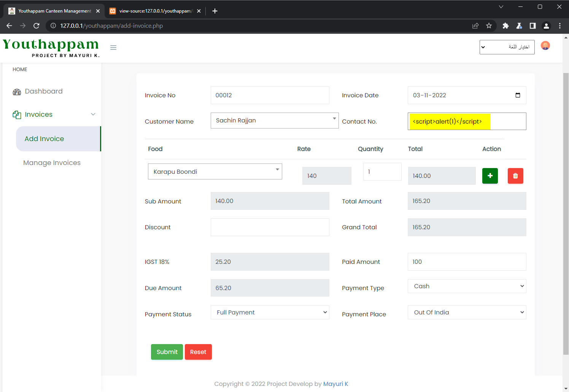569x392 pixels.
Task: Click the Discount input field
Action: [x=270, y=227]
